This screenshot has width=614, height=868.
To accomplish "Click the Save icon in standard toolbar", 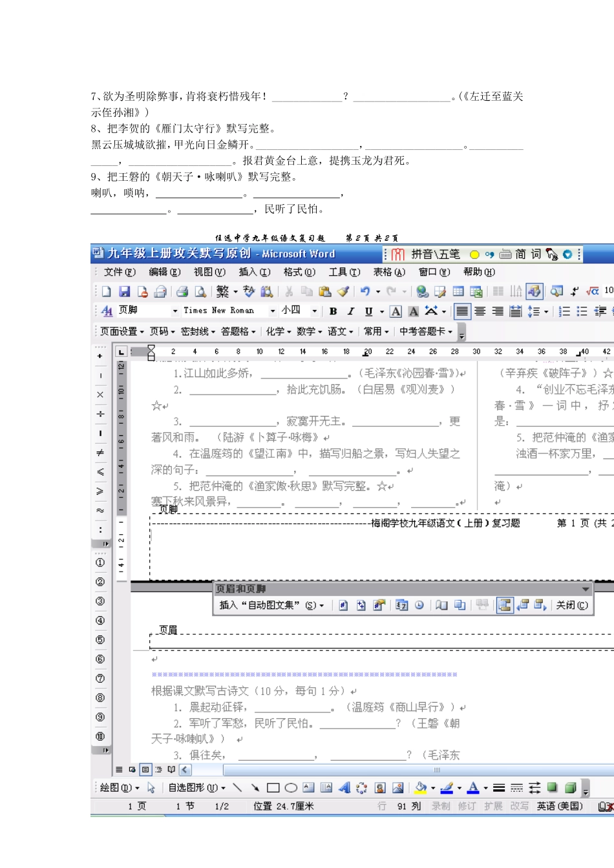I will coord(125,292).
